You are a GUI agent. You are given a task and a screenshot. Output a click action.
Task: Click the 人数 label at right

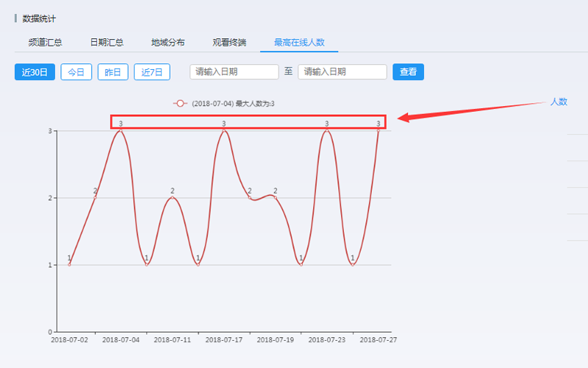coord(559,102)
